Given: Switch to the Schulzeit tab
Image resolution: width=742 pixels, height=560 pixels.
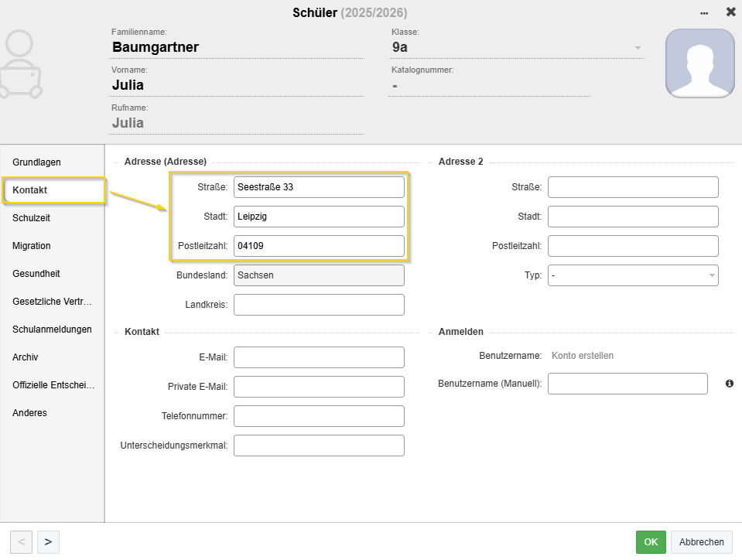Looking at the screenshot, I should (32, 218).
